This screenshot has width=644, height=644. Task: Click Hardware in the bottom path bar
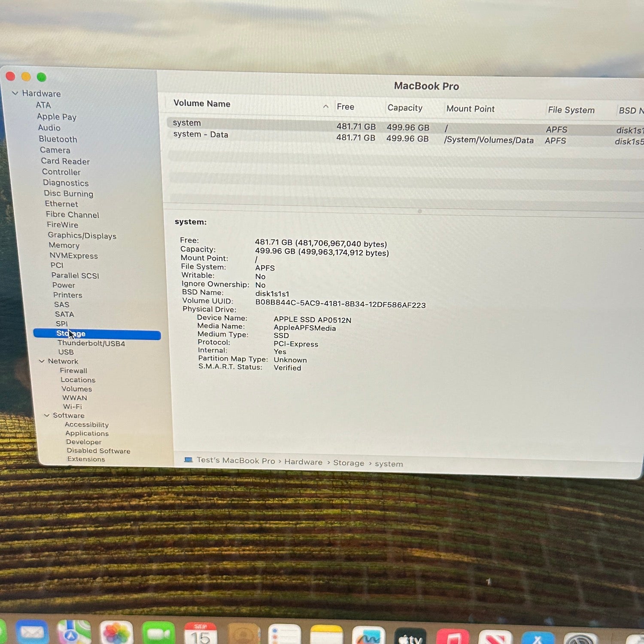(303, 462)
